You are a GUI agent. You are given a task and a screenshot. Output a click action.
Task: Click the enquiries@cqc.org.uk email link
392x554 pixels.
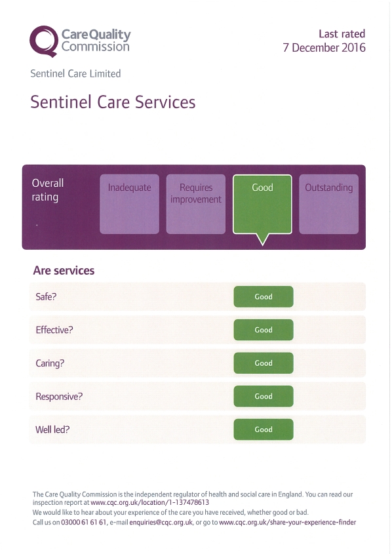click(161, 522)
